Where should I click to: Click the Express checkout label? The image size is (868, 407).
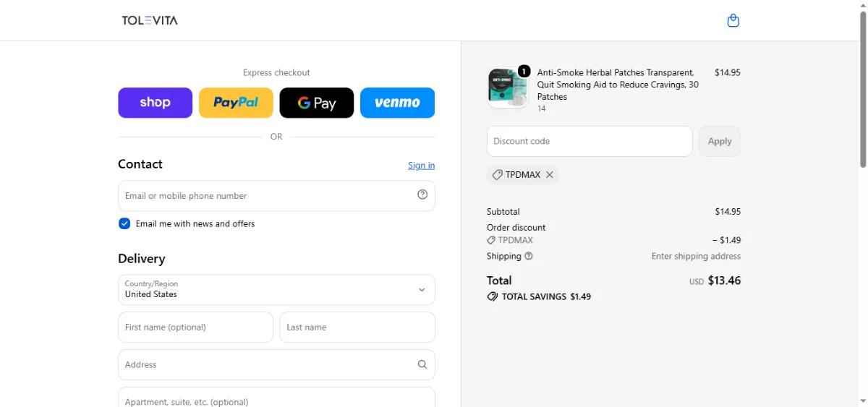click(x=276, y=72)
